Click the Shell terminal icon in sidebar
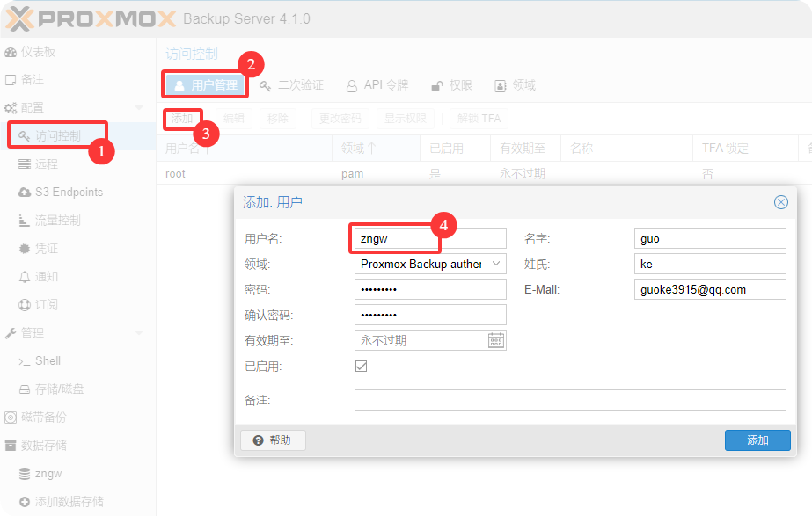 (x=25, y=361)
